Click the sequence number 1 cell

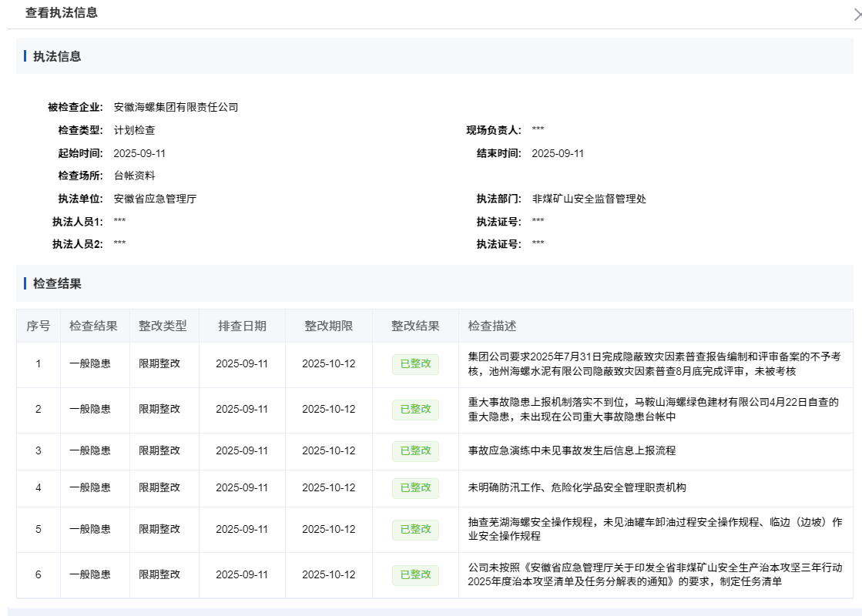tap(39, 363)
